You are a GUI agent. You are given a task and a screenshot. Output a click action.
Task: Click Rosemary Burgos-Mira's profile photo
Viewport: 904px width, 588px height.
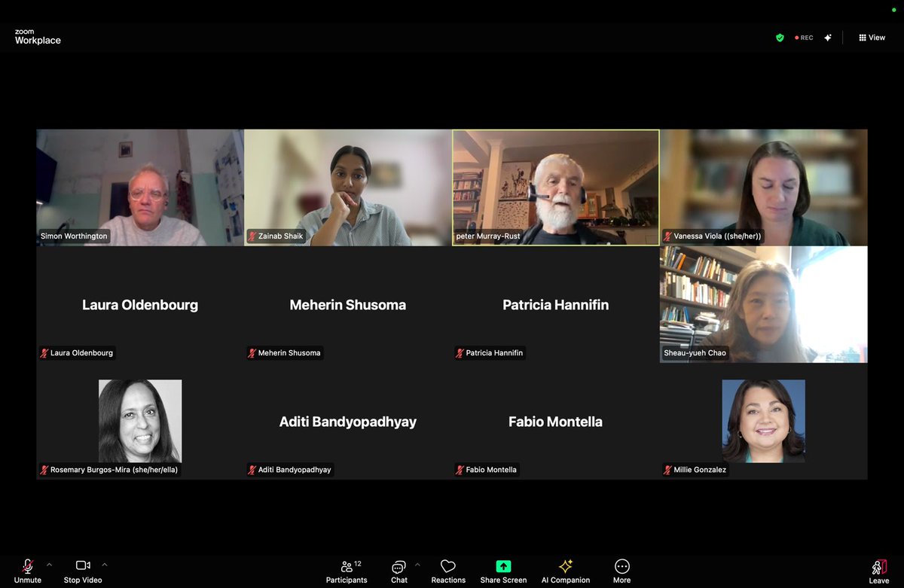140,421
